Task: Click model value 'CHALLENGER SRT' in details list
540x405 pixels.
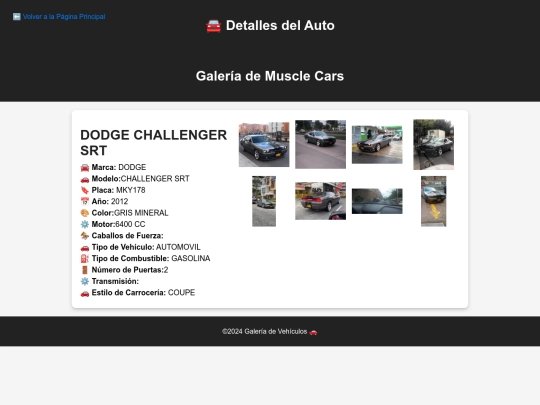Action: coord(155,179)
